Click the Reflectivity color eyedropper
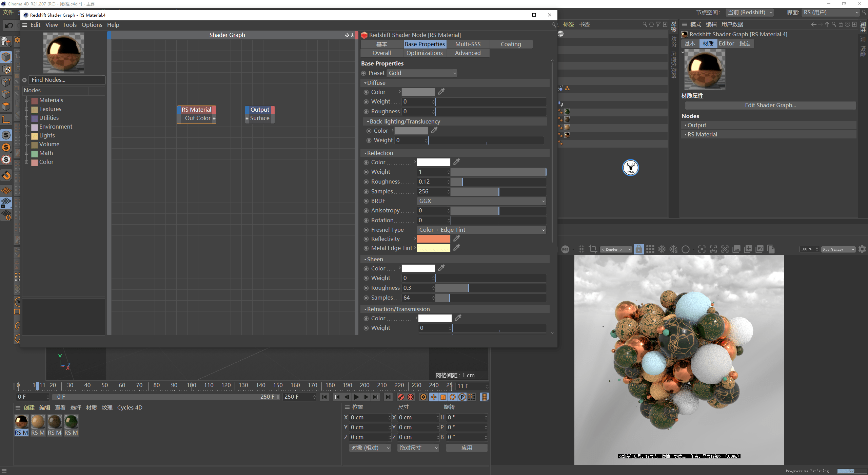The width and height of the screenshot is (868, 475). 457,239
